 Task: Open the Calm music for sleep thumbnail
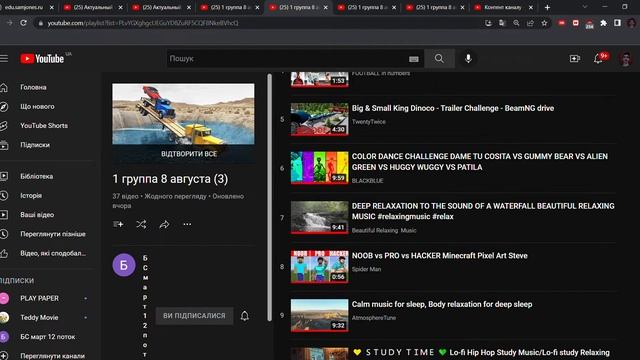pyautogui.click(x=320, y=315)
